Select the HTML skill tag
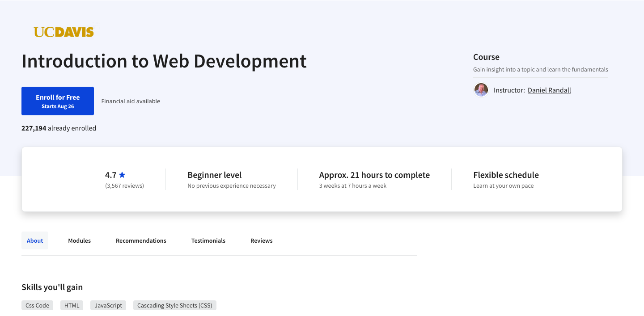The width and height of the screenshot is (644, 316). pos(71,305)
